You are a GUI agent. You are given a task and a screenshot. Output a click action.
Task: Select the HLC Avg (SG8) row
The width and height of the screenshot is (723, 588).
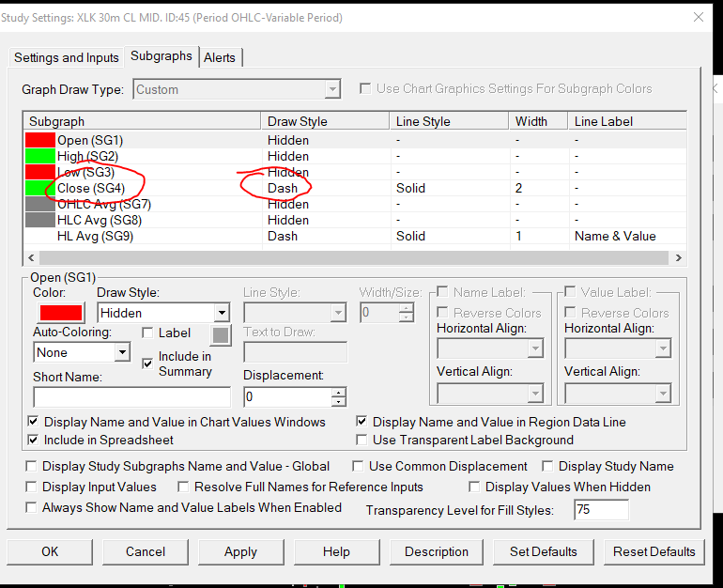[355, 220]
